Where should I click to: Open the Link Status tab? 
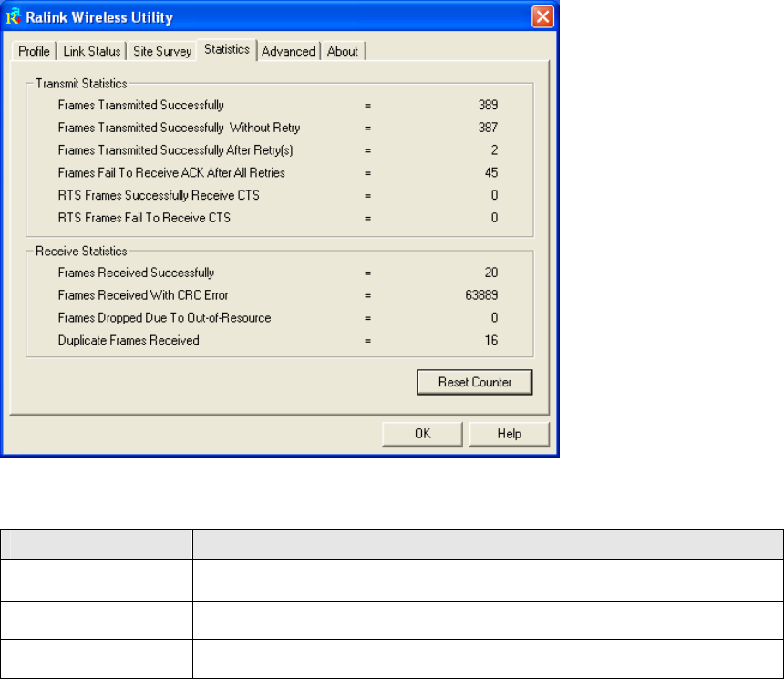91,51
